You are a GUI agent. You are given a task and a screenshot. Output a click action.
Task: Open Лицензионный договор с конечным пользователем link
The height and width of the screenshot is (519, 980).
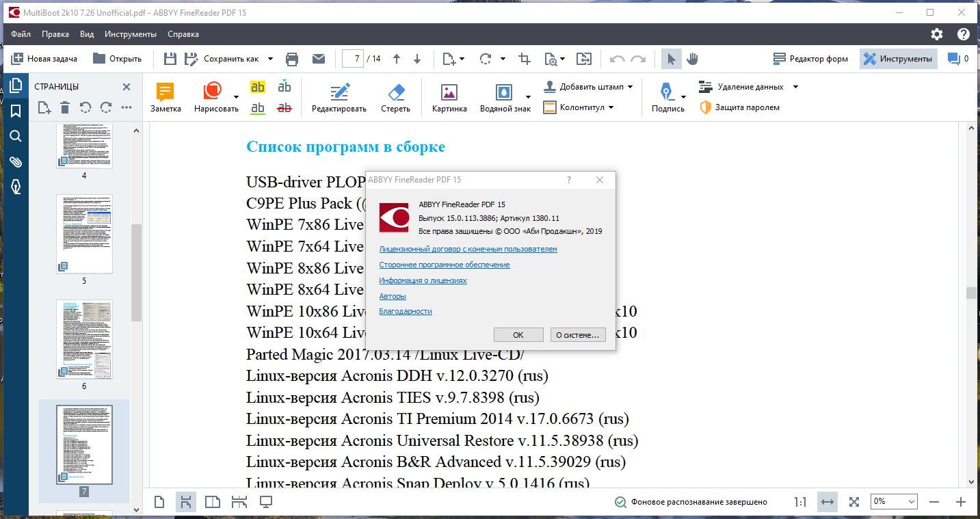[x=468, y=249]
